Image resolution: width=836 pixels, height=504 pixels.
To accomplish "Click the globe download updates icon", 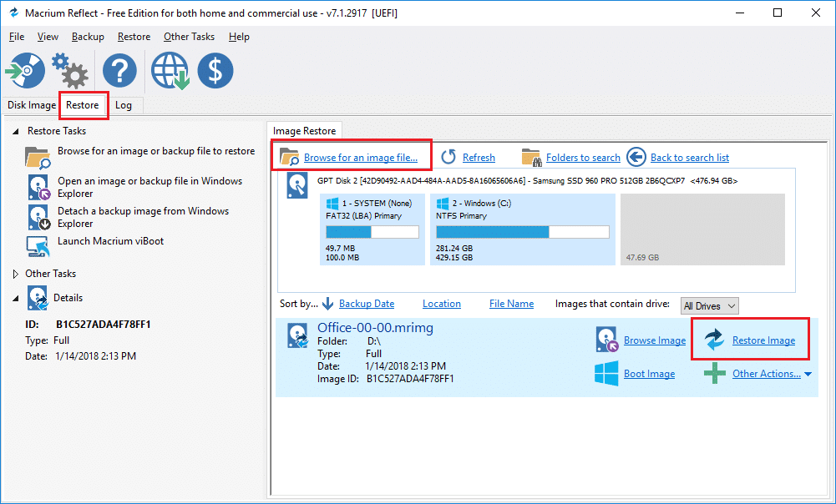I will (x=170, y=70).
